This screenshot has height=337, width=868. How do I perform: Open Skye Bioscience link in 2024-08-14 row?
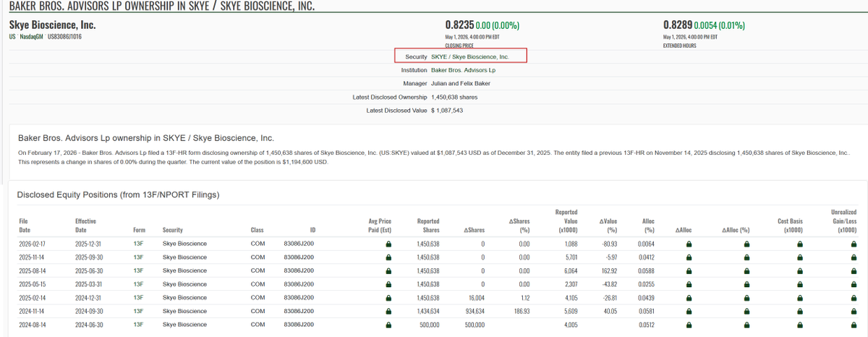click(x=184, y=325)
